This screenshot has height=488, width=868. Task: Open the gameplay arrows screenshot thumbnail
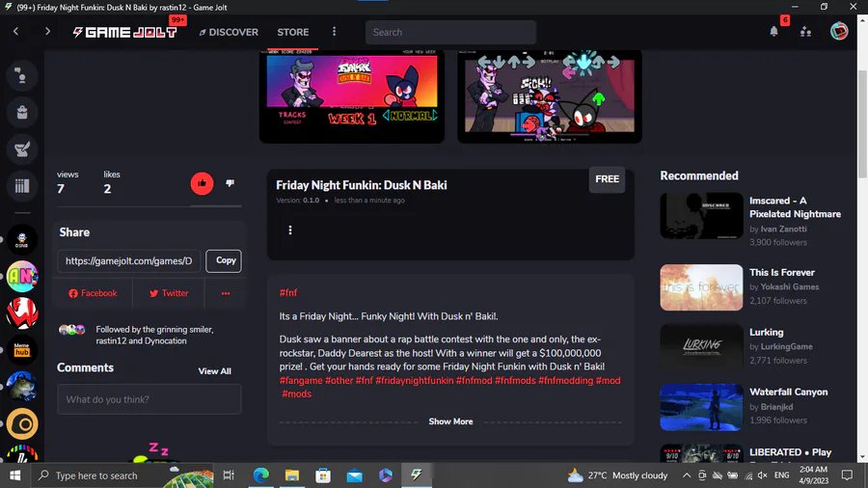[550, 95]
